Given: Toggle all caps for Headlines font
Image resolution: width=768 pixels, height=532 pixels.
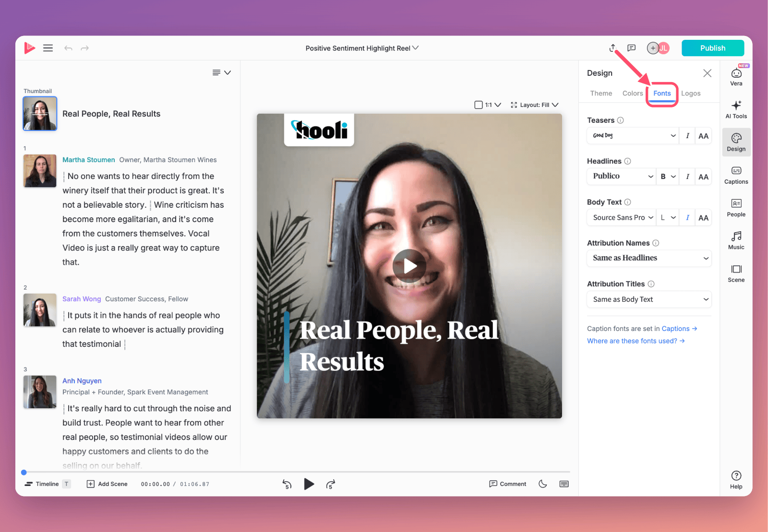Looking at the screenshot, I should tap(703, 177).
